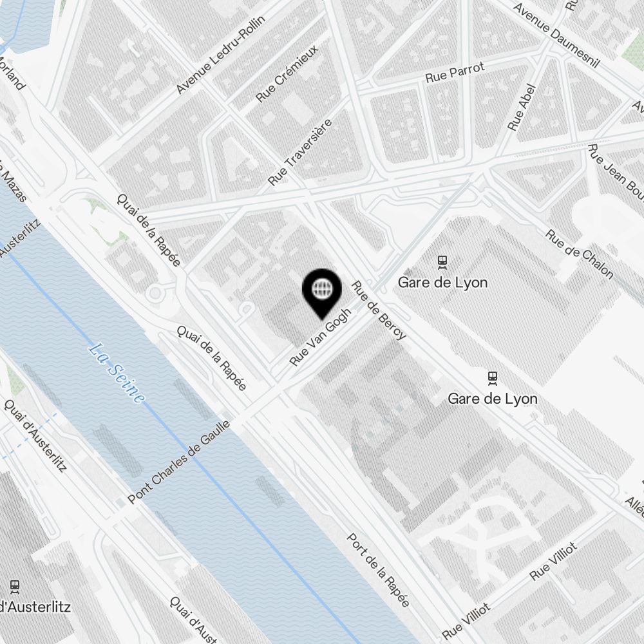The image size is (644, 644).
Task: Select the upper Quai de la Rapée label
Action: (x=149, y=230)
